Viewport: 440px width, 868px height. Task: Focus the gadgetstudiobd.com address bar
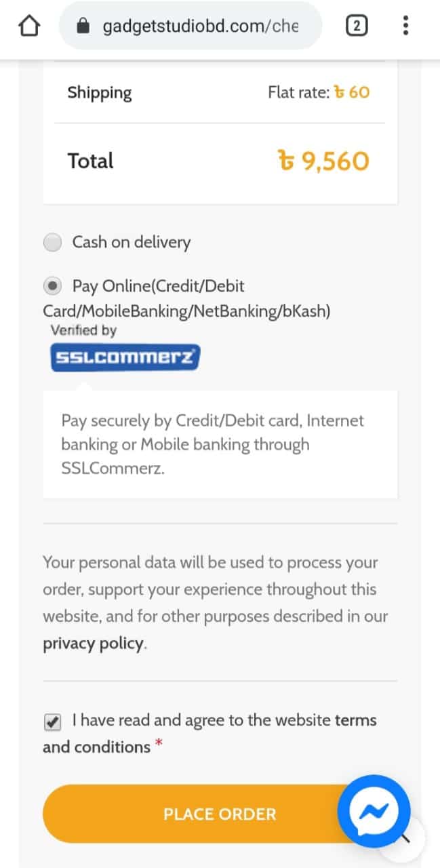click(200, 26)
